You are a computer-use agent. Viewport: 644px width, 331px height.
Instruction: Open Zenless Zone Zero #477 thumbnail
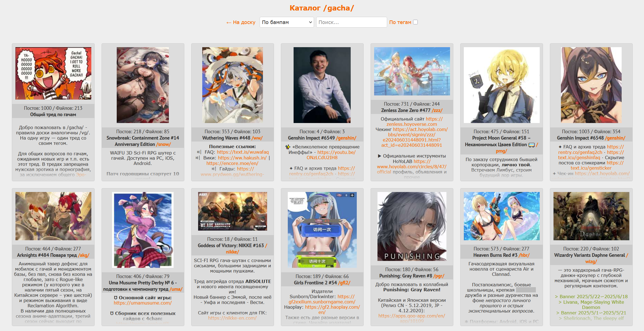(412, 71)
